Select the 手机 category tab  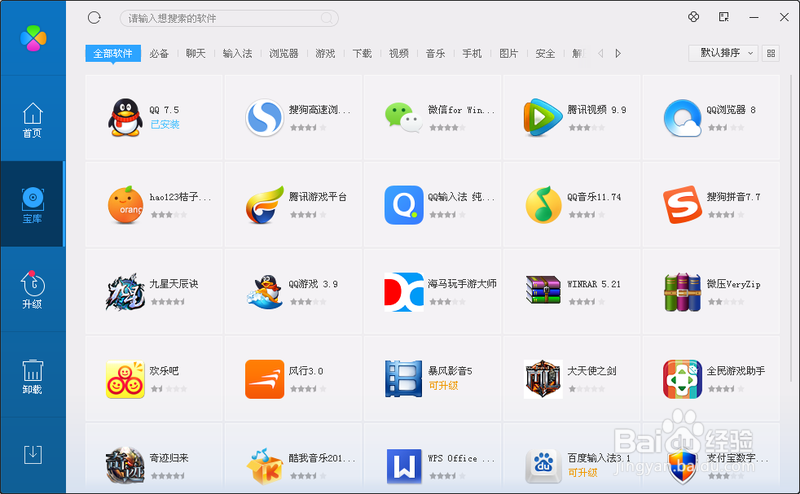(472, 53)
